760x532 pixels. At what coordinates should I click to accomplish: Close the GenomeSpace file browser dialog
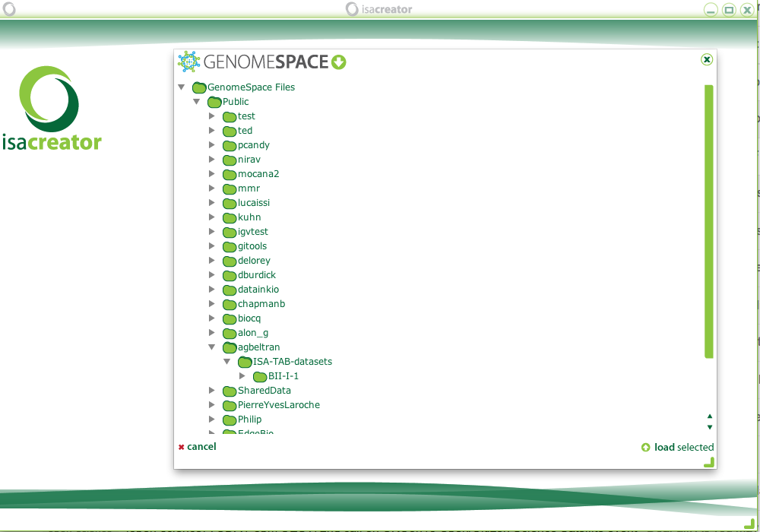[707, 59]
